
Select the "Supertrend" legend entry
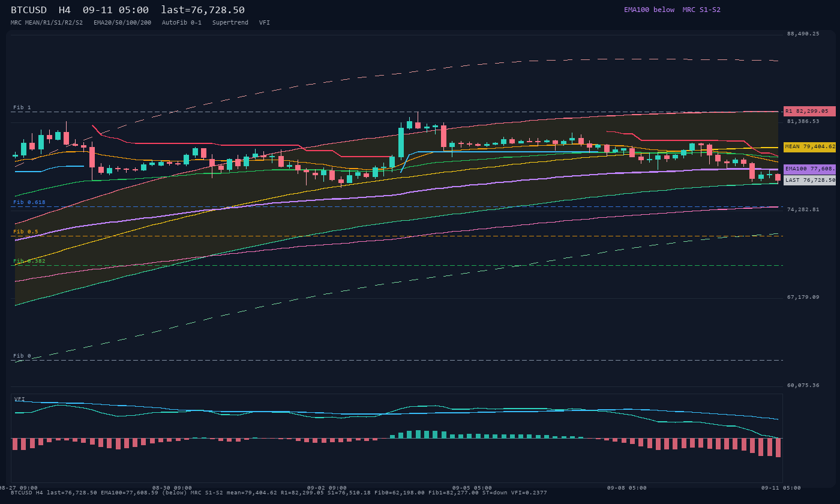(x=230, y=23)
